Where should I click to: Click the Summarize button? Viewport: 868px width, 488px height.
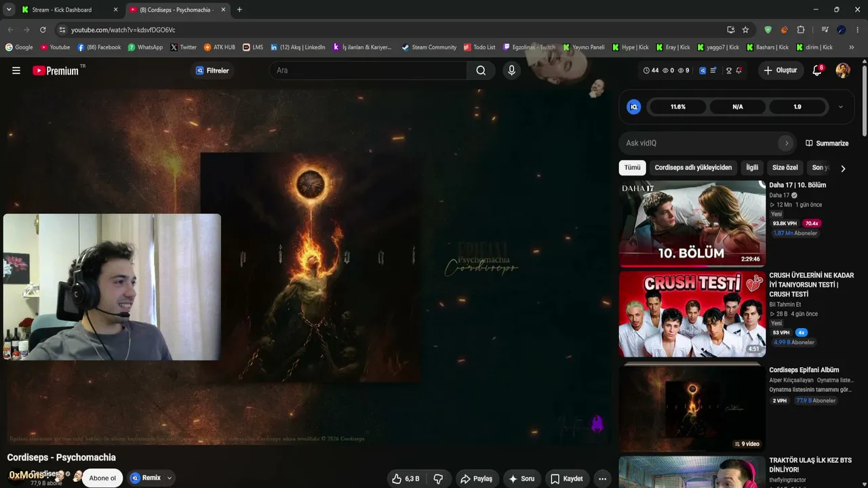pos(827,143)
